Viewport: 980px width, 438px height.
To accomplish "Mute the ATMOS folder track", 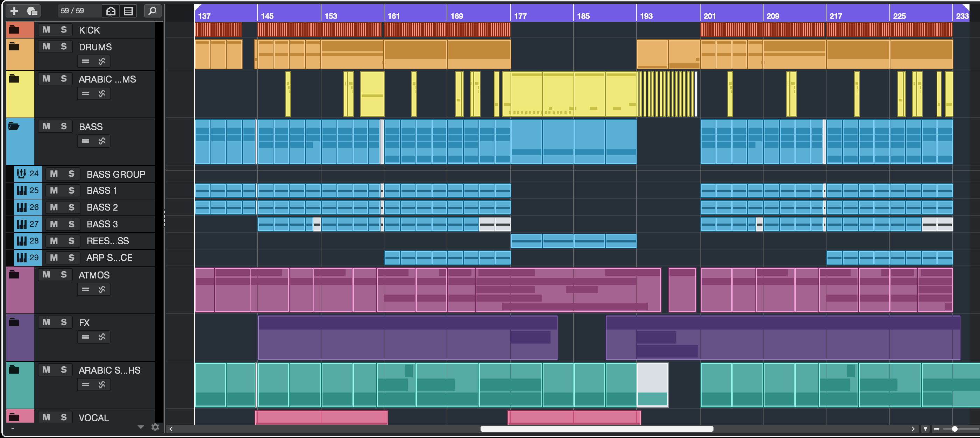I will point(47,275).
